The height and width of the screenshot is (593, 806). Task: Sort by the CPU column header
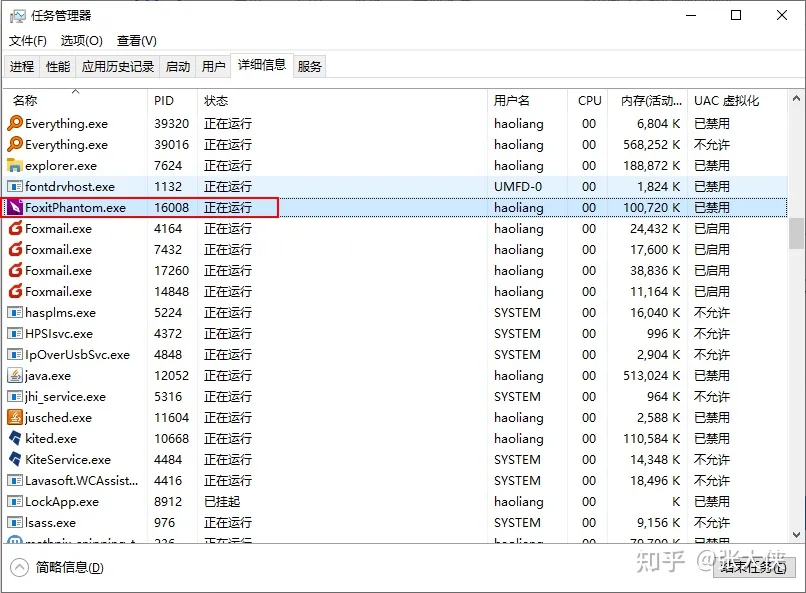pyautogui.click(x=587, y=100)
